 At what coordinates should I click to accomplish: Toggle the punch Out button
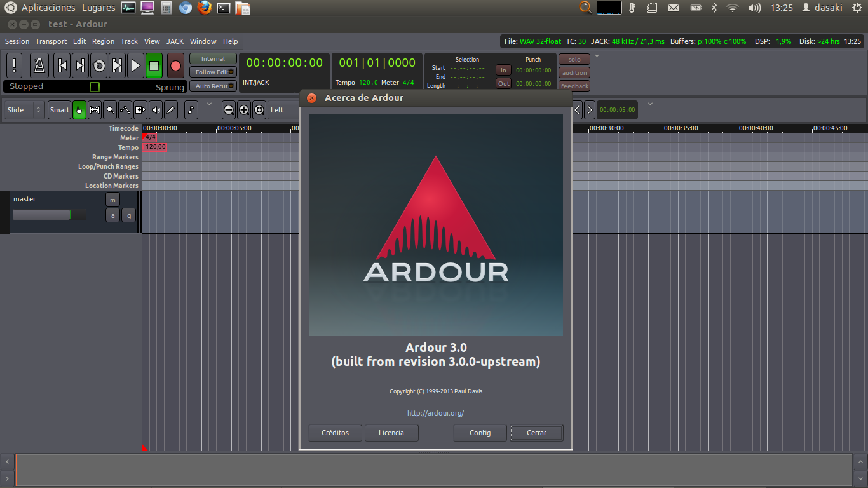click(503, 84)
